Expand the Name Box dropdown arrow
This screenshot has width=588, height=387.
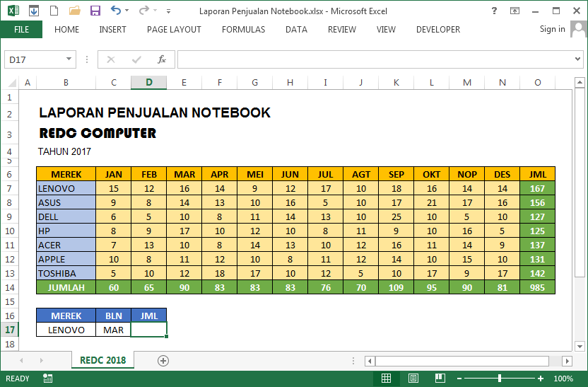tap(69, 59)
